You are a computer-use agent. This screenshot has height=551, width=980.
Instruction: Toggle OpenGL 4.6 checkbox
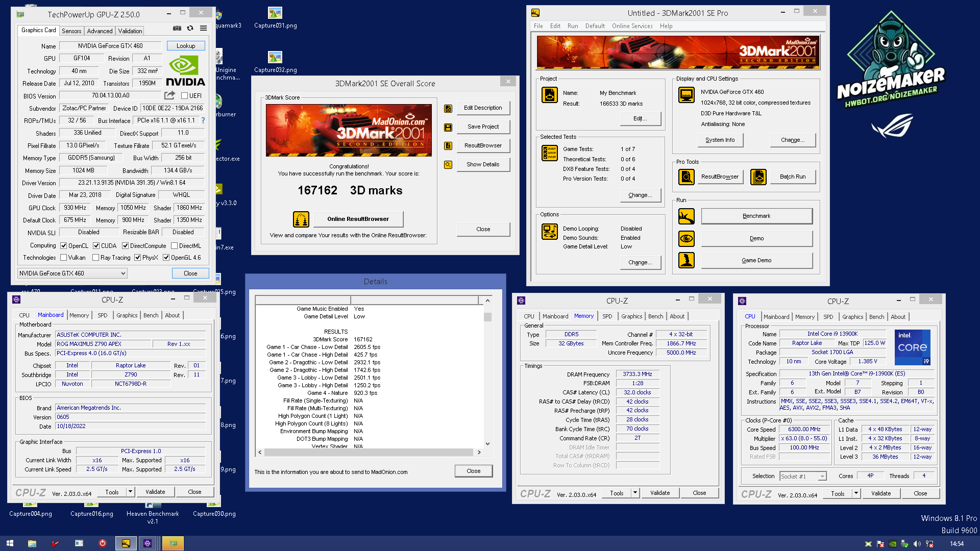coord(166,258)
